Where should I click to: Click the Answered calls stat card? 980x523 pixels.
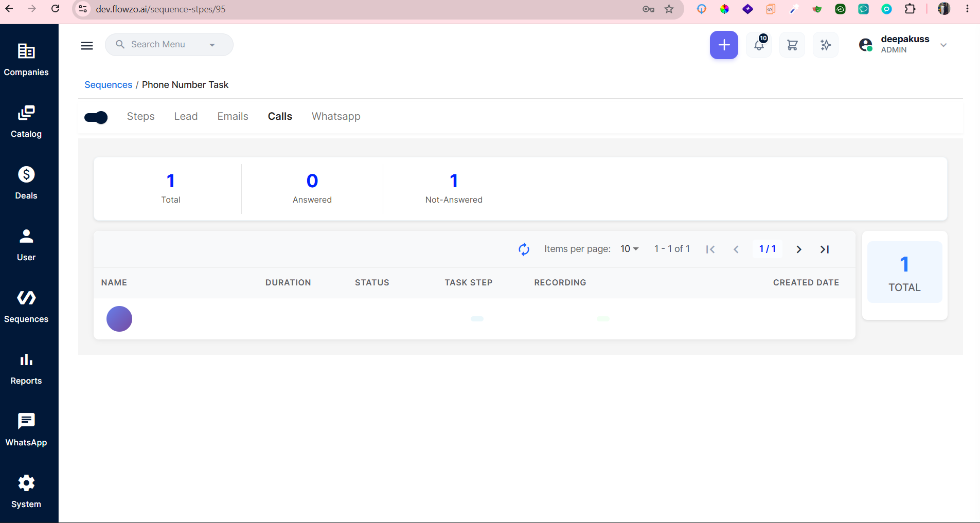pyautogui.click(x=312, y=189)
